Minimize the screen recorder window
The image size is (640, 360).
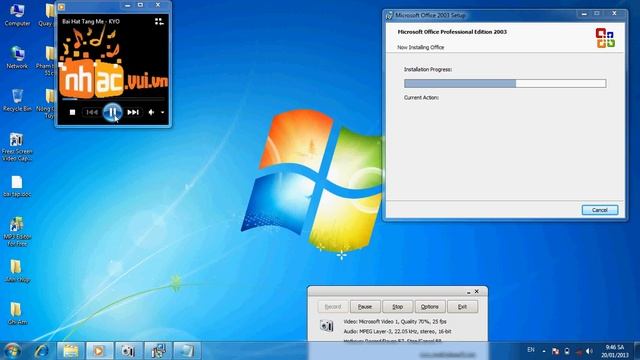tap(468, 292)
